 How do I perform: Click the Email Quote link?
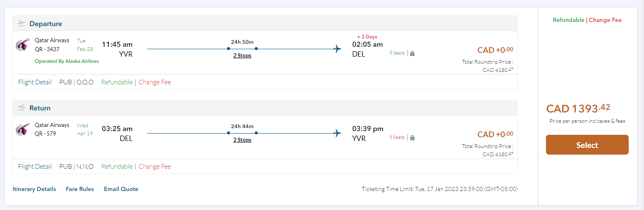tap(121, 189)
